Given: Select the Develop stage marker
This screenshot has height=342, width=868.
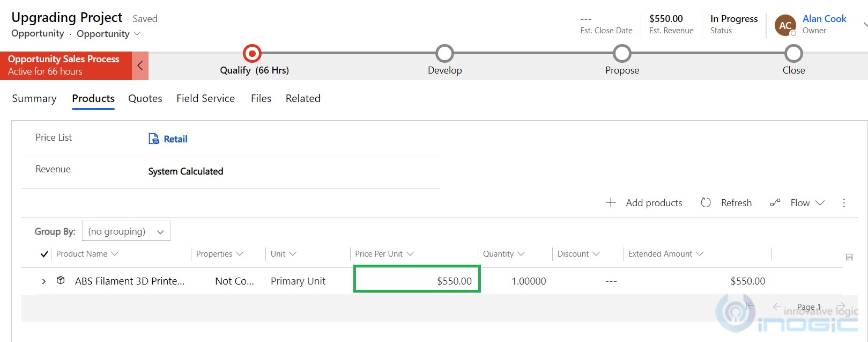Looking at the screenshot, I should pyautogui.click(x=444, y=54).
